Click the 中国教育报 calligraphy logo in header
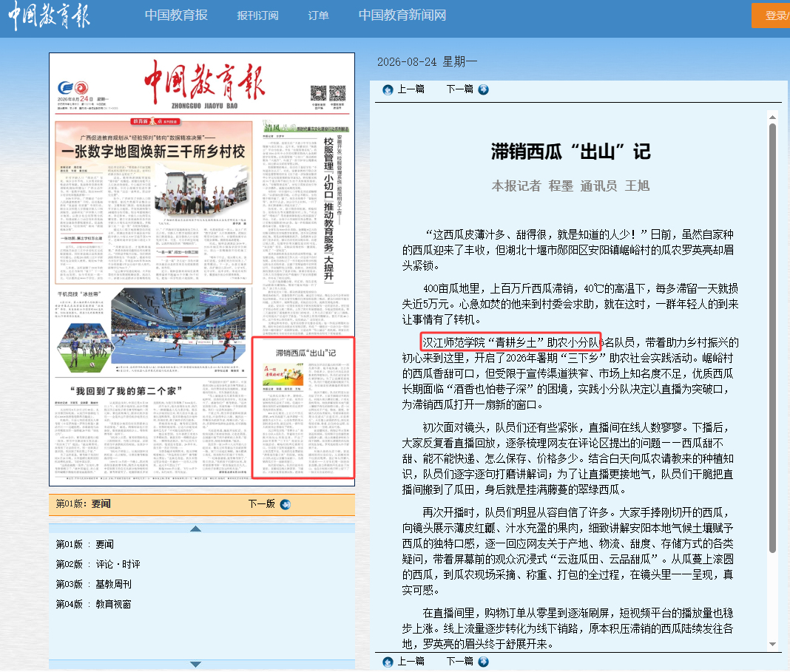This screenshot has height=672, width=790. click(x=49, y=16)
